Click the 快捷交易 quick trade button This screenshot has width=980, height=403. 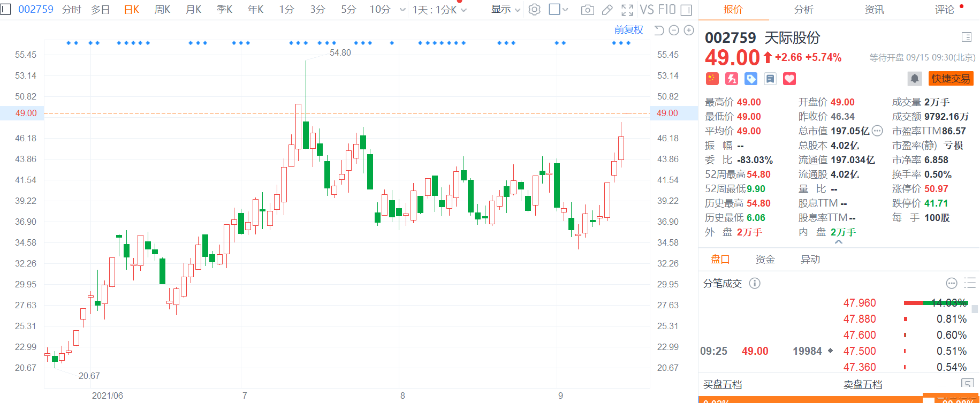(951, 79)
